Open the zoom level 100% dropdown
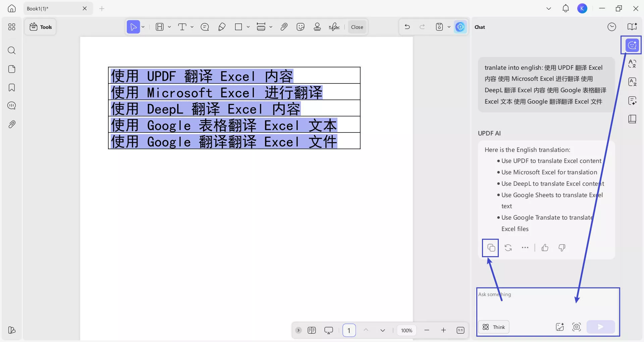 coord(406,330)
